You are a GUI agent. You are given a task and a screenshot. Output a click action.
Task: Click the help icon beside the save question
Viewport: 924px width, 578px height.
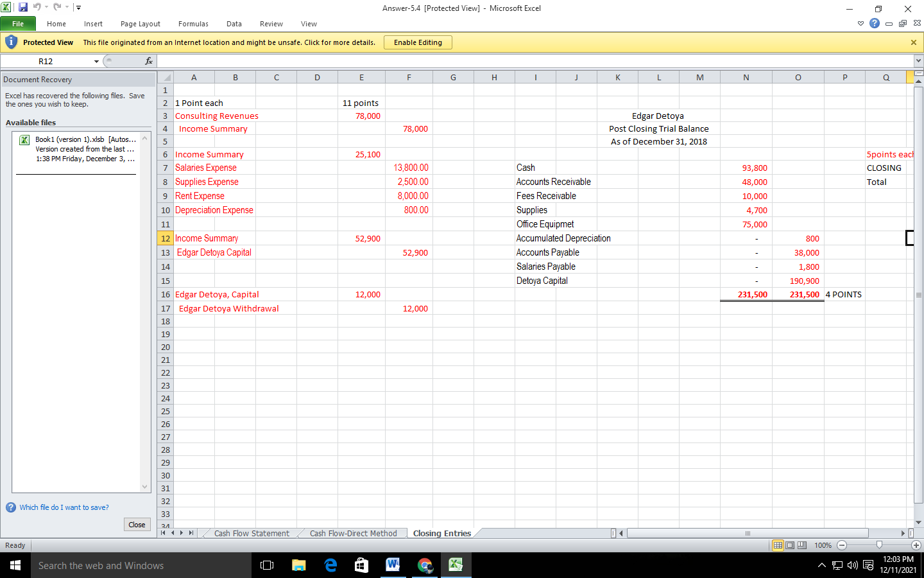(11, 507)
